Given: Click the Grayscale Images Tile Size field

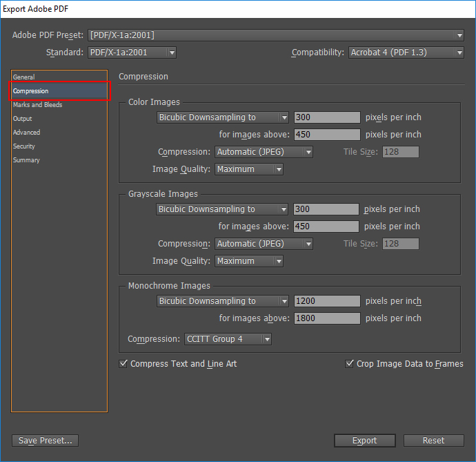Looking at the screenshot, I should click(x=401, y=244).
